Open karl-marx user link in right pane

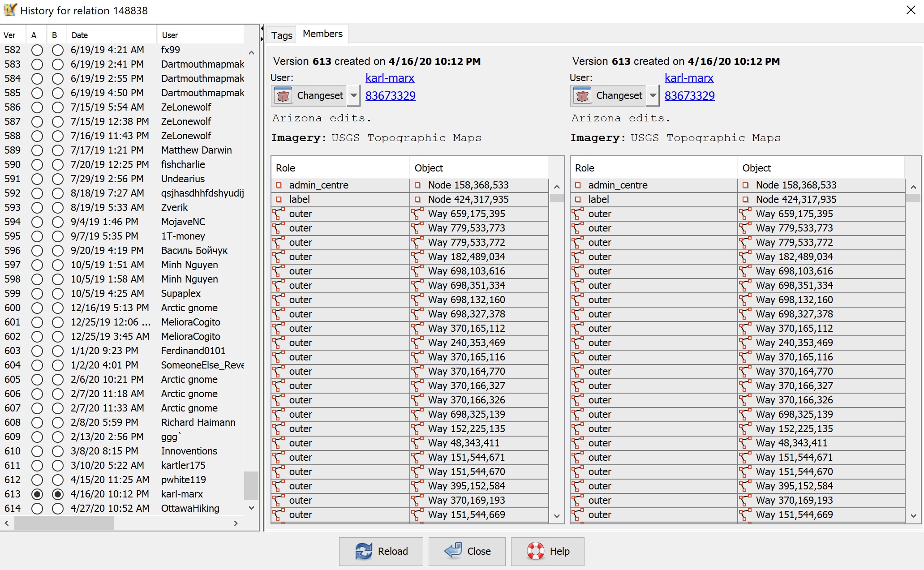coord(689,78)
